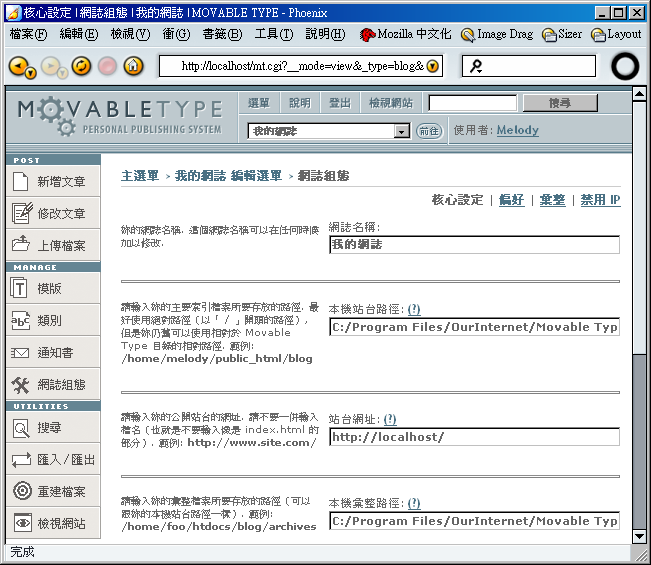Viewport: 651px width, 565px height.
Task: Click 修改文章 edit entries sidebar icon
Action: pyautogui.click(x=22, y=213)
